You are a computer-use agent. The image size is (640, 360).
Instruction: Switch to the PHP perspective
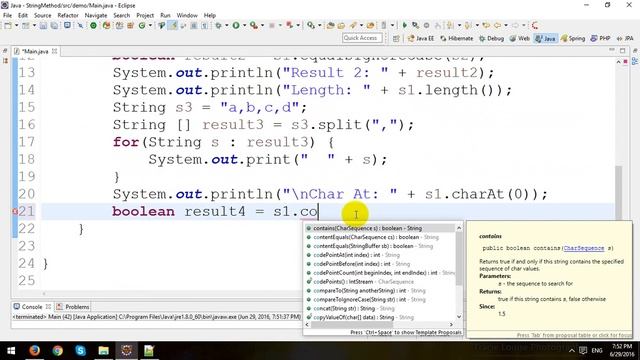pyautogui.click(x=600, y=38)
